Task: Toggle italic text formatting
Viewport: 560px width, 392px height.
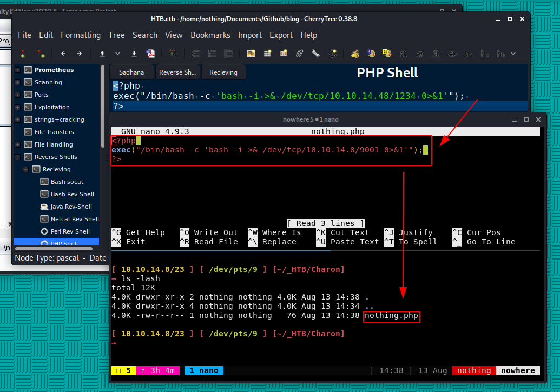Action: [420, 54]
